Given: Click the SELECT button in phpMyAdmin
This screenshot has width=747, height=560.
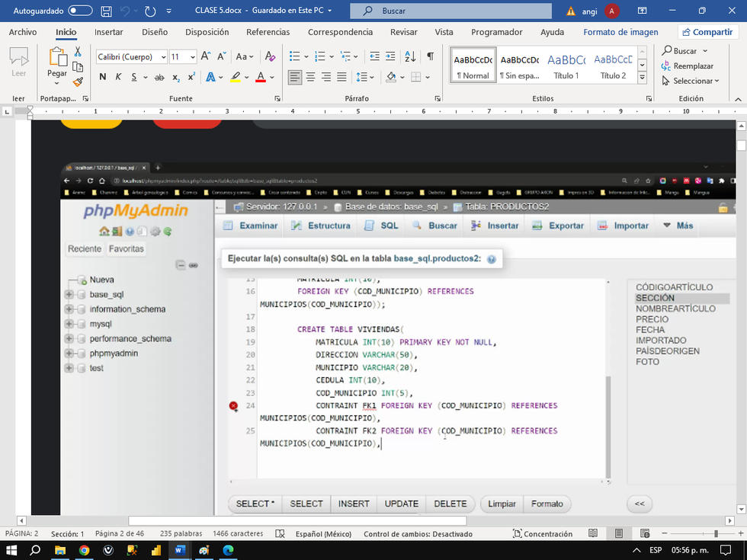Looking at the screenshot, I should [x=306, y=504].
